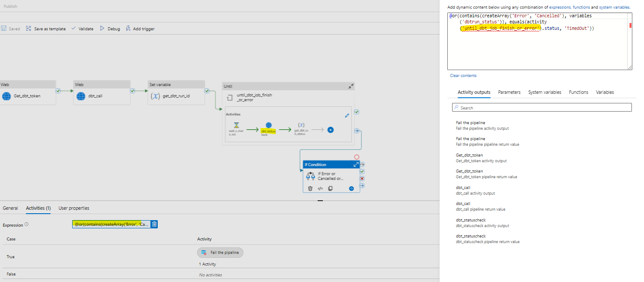Open the Variables tab
This screenshot has width=644, height=282.
605,92
